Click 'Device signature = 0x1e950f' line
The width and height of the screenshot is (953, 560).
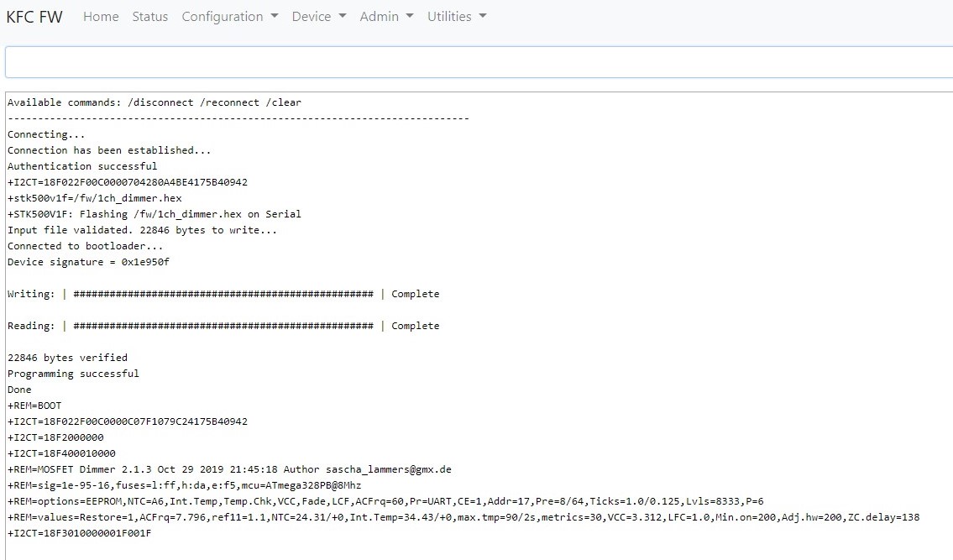pyautogui.click(x=89, y=262)
